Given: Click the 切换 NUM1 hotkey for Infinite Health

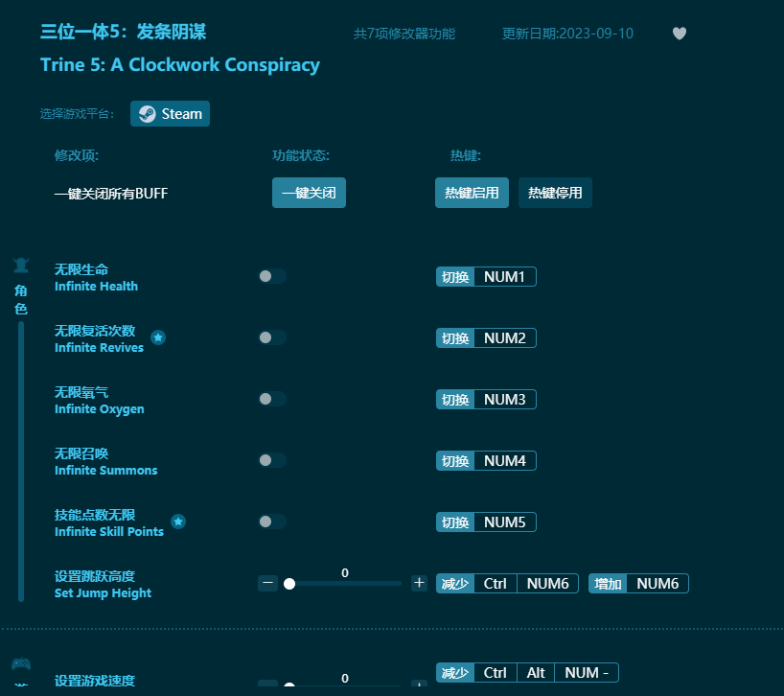Looking at the screenshot, I should tap(486, 276).
